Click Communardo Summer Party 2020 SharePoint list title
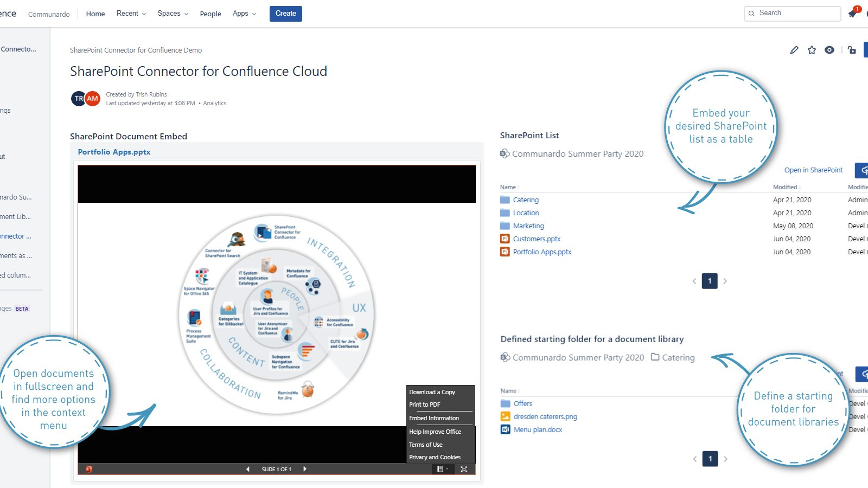Image resolution: width=868 pixels, height=488 pixels. pos(578,153)
